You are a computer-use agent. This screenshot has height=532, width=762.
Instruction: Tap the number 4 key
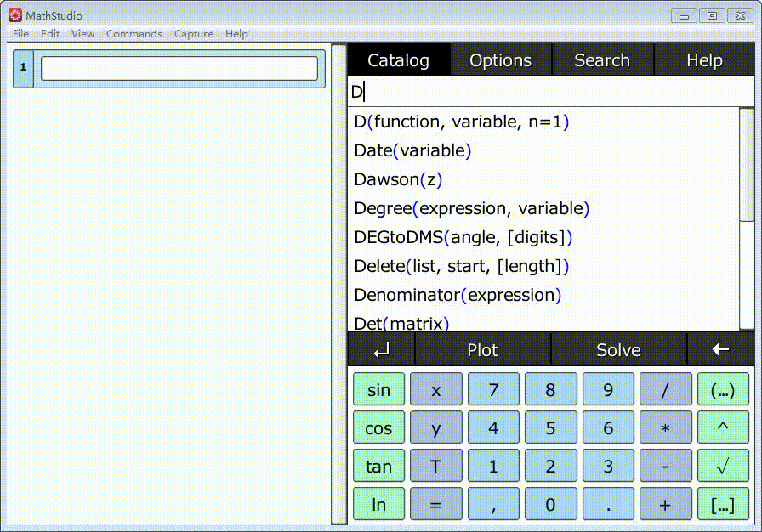(x=493, y=427)
